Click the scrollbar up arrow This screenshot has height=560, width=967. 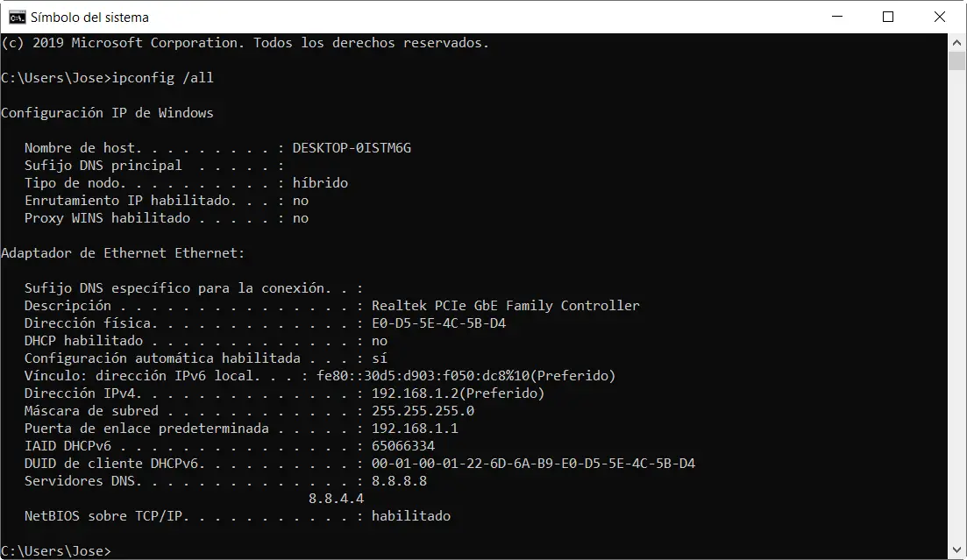point(957,42)
